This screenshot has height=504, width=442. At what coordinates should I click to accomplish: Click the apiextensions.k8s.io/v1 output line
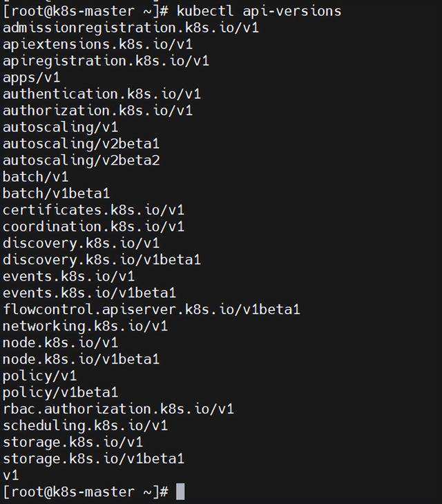[97, 44]
